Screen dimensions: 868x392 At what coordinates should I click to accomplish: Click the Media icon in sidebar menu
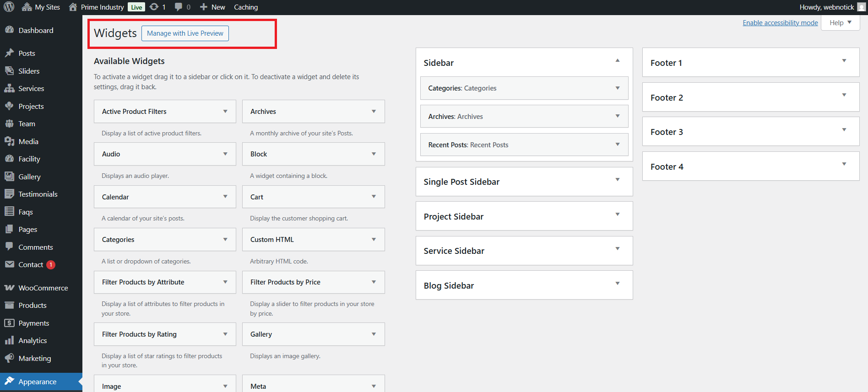(9, 141)
